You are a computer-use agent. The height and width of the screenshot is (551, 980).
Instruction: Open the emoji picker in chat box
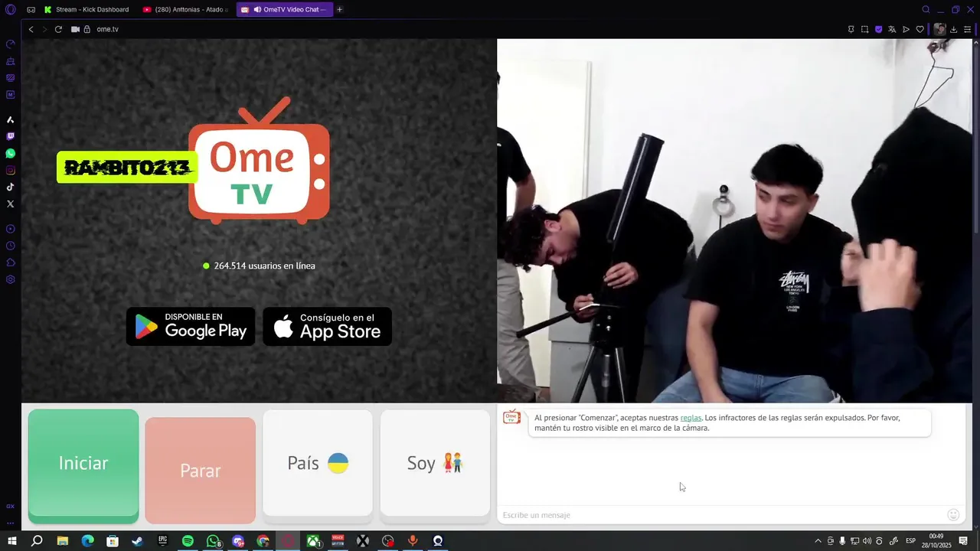tap(953, 515)
